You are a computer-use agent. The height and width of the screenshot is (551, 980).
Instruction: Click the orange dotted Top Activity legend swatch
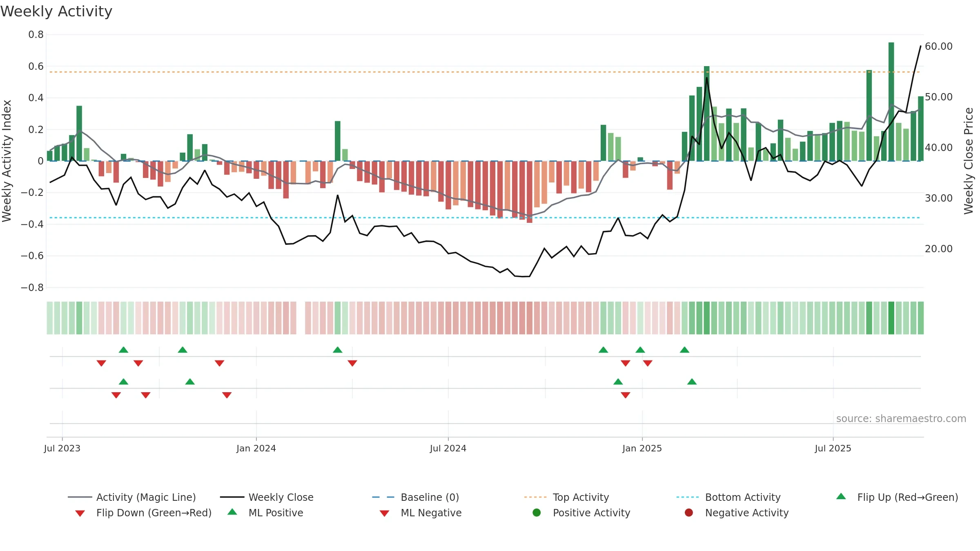pyautogui.click(x=535, y=497)
